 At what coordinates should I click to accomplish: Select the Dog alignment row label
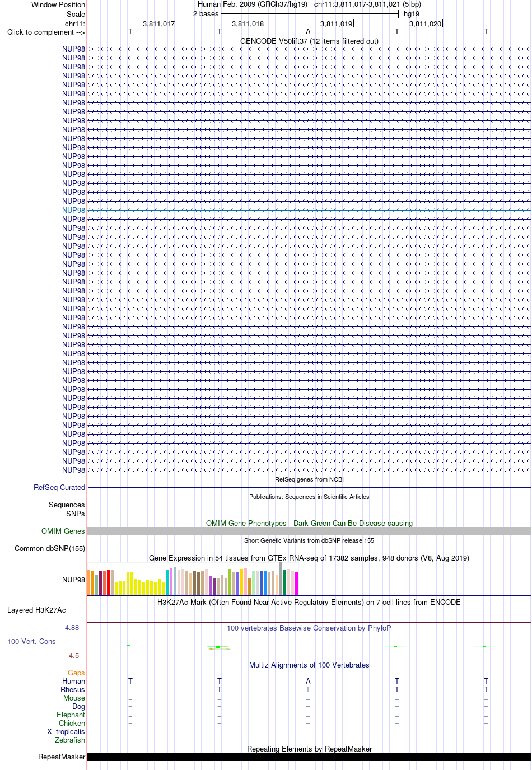(x=79, y=706)
